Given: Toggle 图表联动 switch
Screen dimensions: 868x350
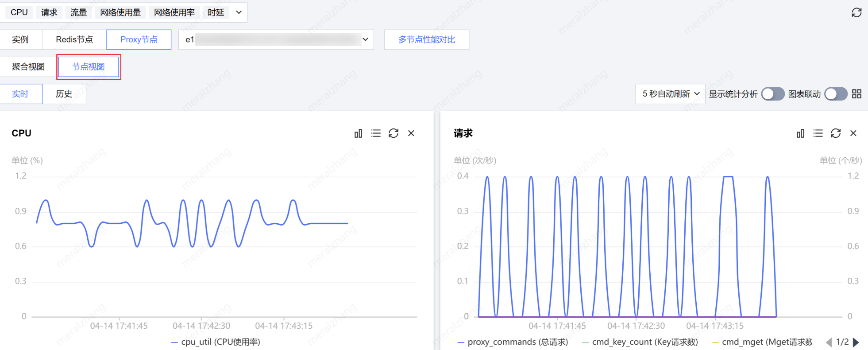Looking at the screenshot, I should [836, 94].
